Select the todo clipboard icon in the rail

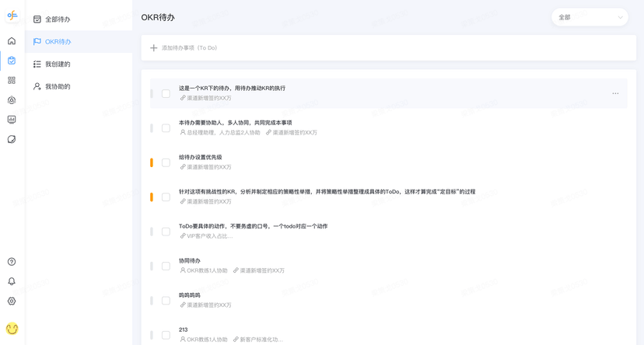[x=12, y=61]
